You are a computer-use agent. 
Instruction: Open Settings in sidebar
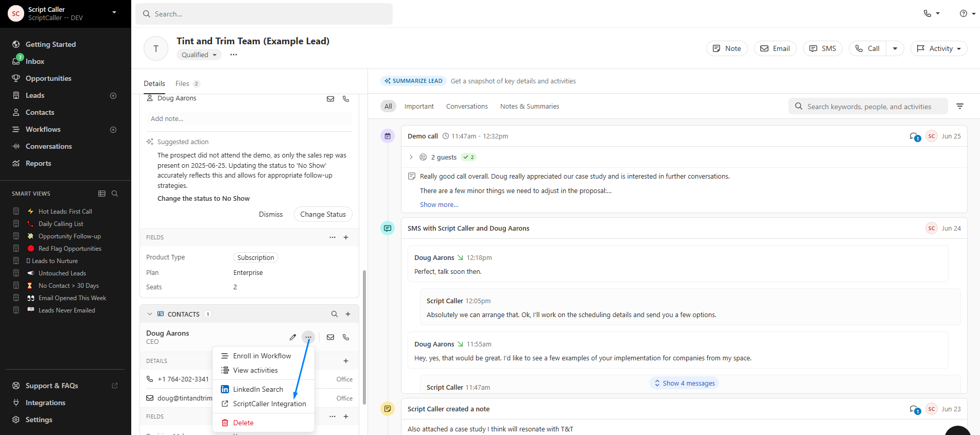pyautogui.click(x=39, y=420)
